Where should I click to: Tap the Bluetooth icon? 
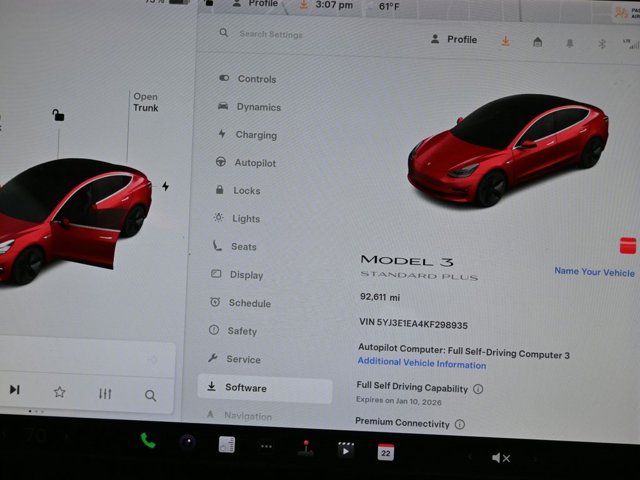pyautogui.click(x=602, y=44)
